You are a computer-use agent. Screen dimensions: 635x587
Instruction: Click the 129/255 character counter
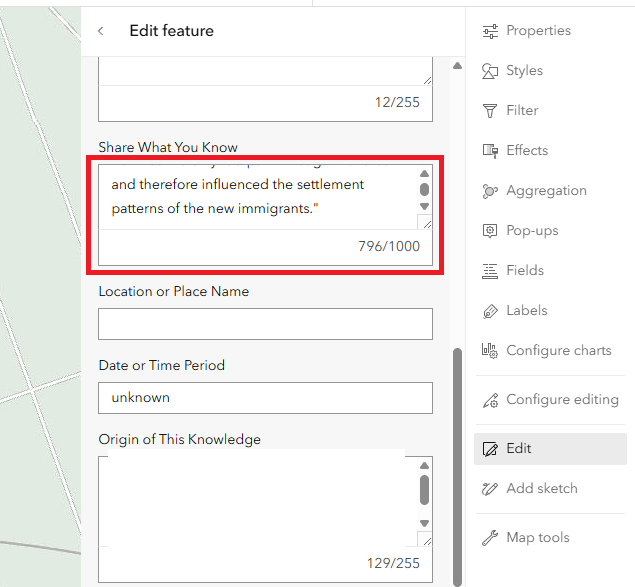pyautogui.click(x=393, y=564)
